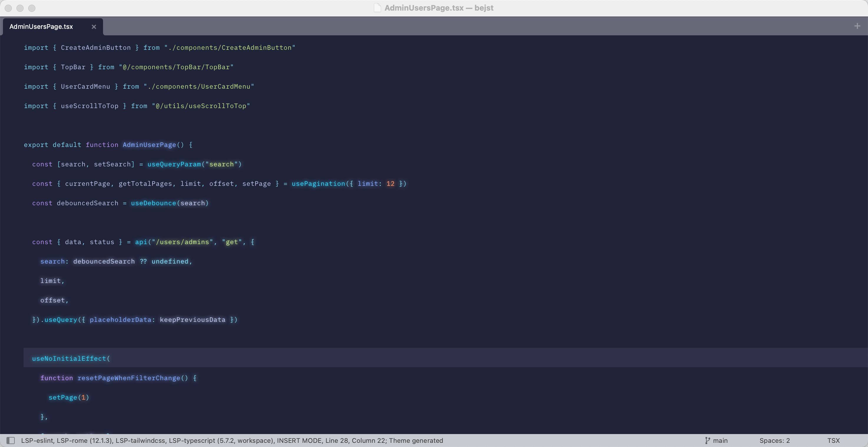Click the setPage(1) call
This screenshot has width=868, height=447.
pos(69,397)
